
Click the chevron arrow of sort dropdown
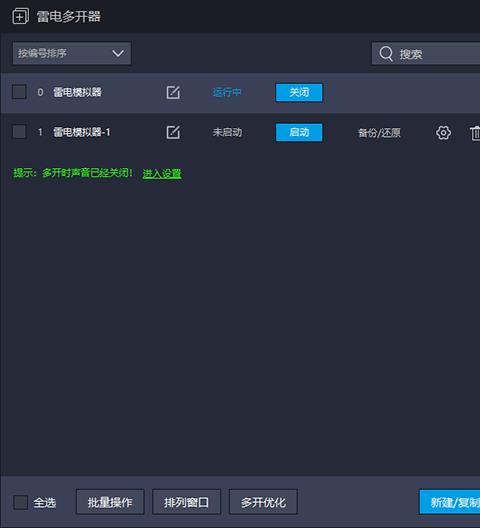(x=118, y=53)
